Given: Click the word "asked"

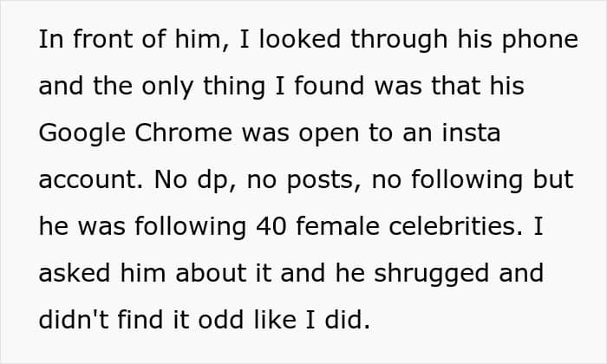Looking at the screenshot, I should tap(73, 274).
